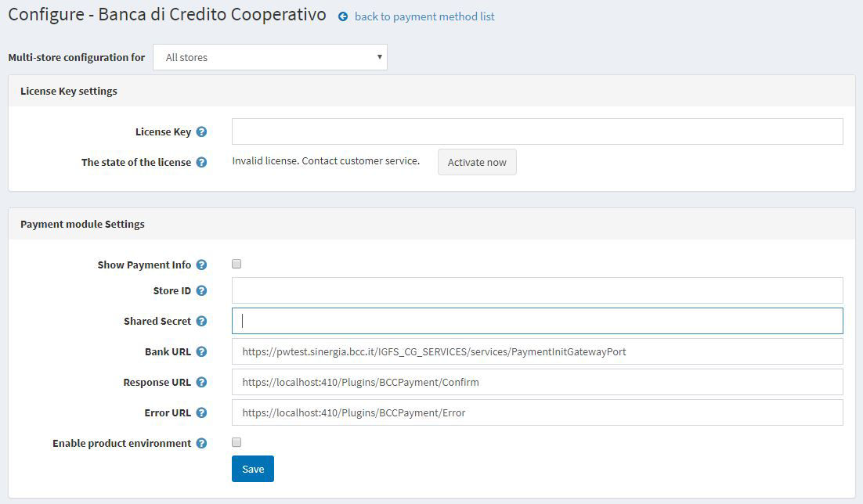Screen dimensions: 863x504
Task: Click the 'Show Payment Info' label
Action: (x=144, y=265)
